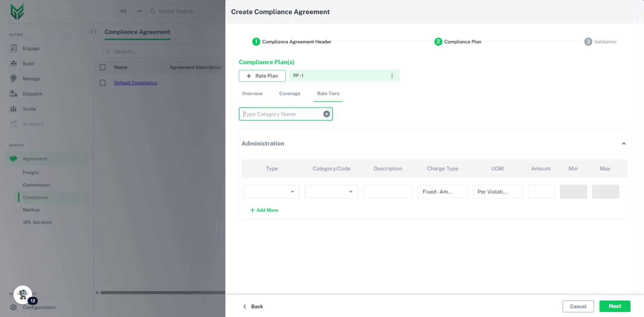This screenshot has width=644, height=317.
Task: Open the Category/Code dropdown
Action: (331, 192)
